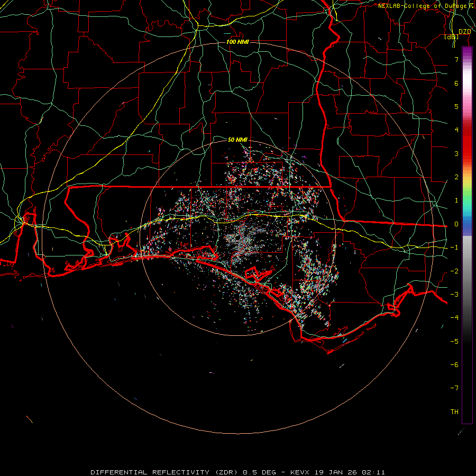476x476 pixels.
Task: Click the 6 value on color scale
Action: pyautogui.click(x=456, y=83)
